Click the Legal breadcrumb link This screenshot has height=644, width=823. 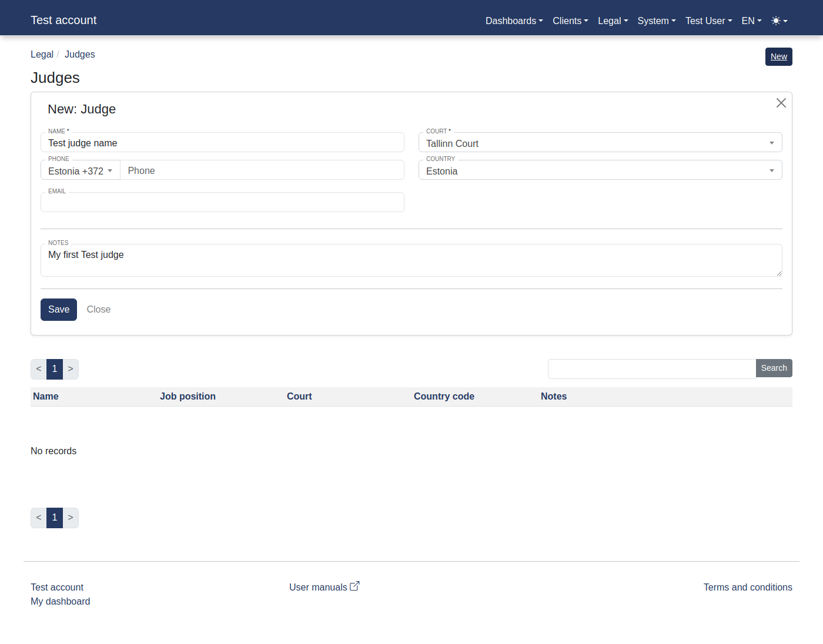tap(42, 54)
